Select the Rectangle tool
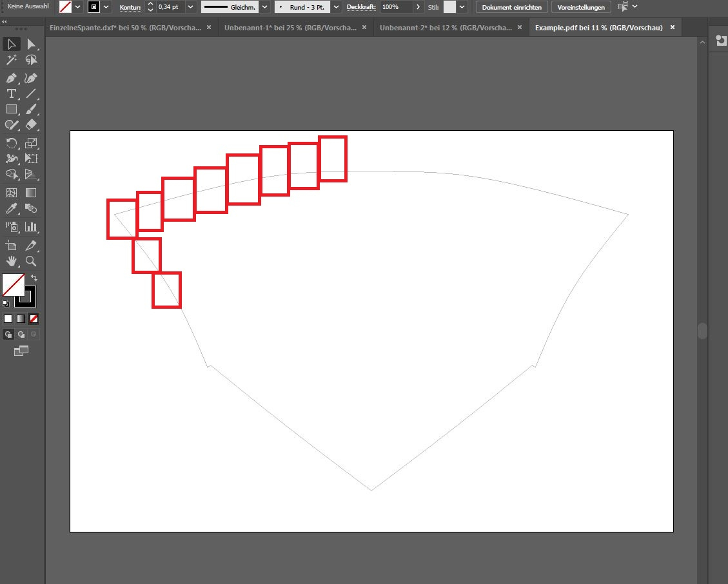Screen dimensions: 728x584 tap(11, 110)
